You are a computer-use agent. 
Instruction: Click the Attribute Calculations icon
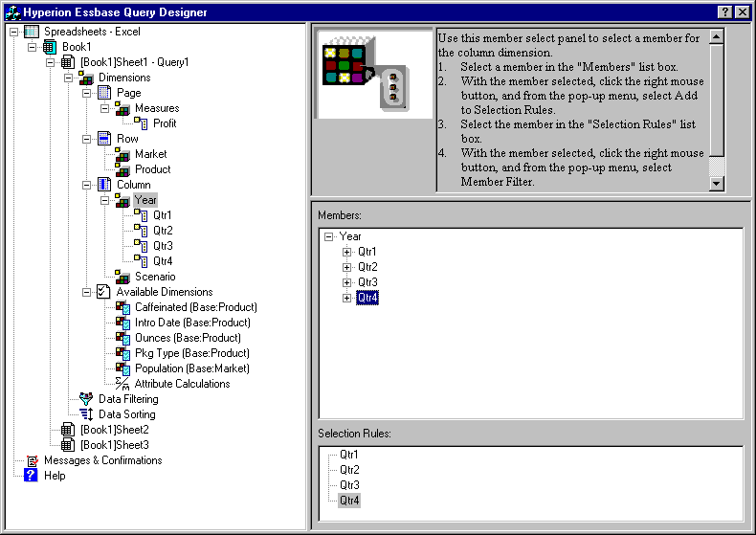[122, 384]
